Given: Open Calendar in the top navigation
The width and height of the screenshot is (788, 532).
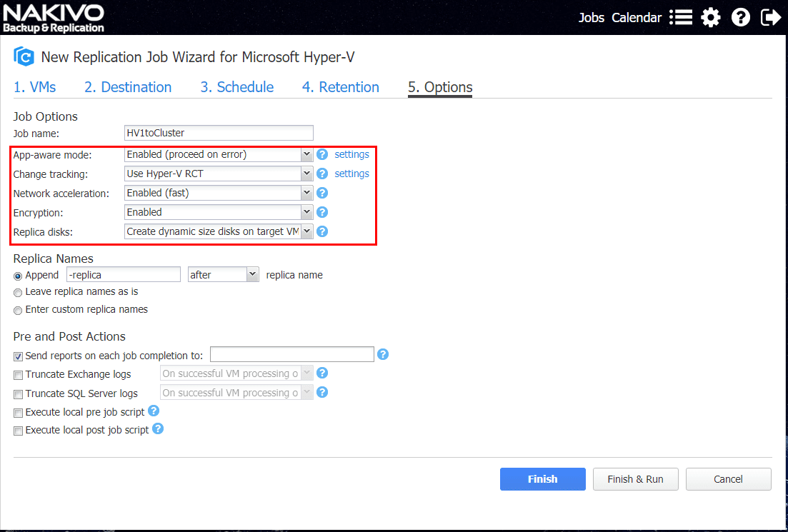Looking at the screenshot, I should [637, 18].
